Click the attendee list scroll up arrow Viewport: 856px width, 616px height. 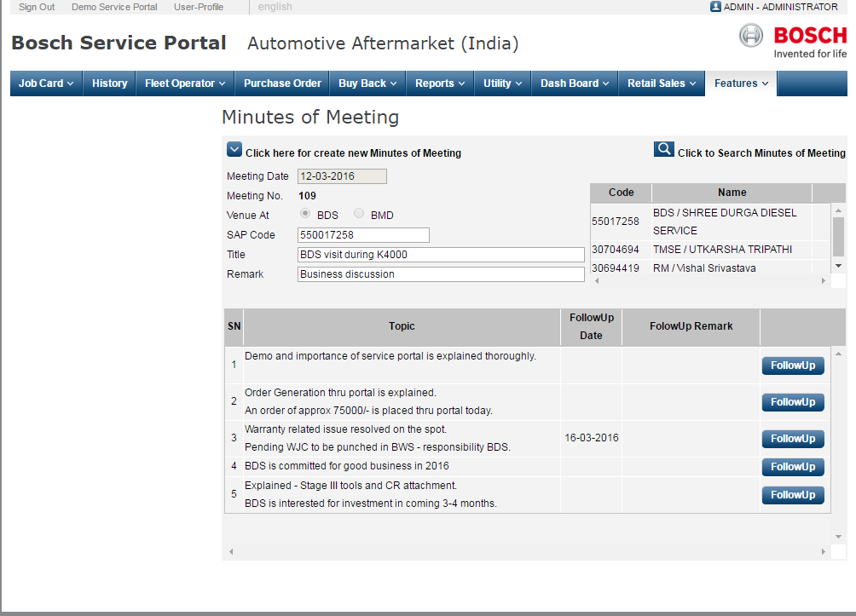point(839,210)
